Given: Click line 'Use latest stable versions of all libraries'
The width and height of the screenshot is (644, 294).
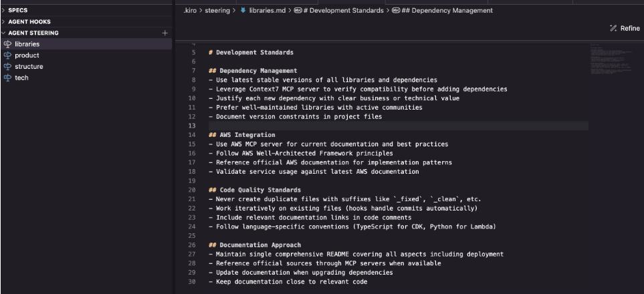Looking at the screenshot, I should click(x=323, y=80).
